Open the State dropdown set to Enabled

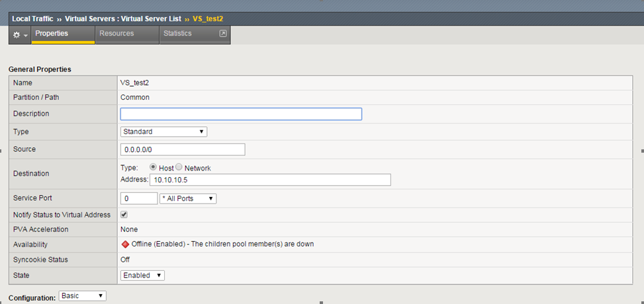tap(142, 275)
